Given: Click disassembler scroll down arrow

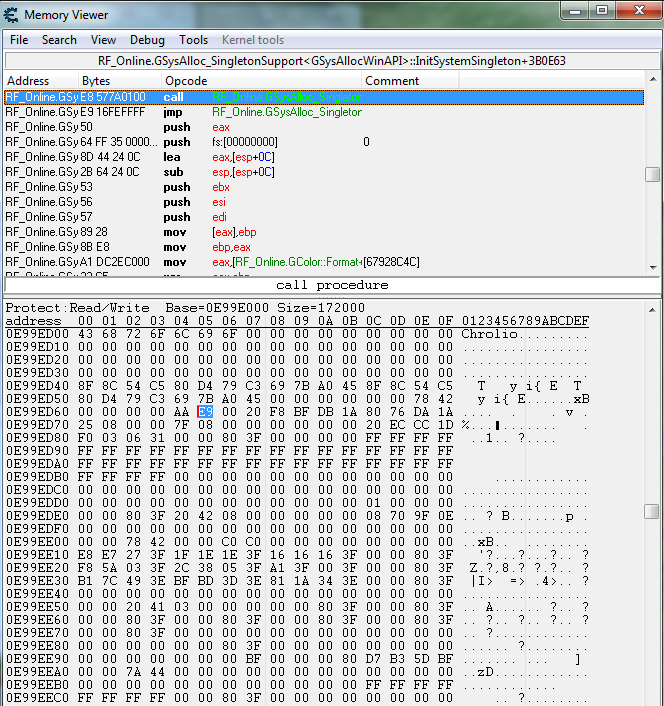Looking at the screenshot, I should coord(653,267).
